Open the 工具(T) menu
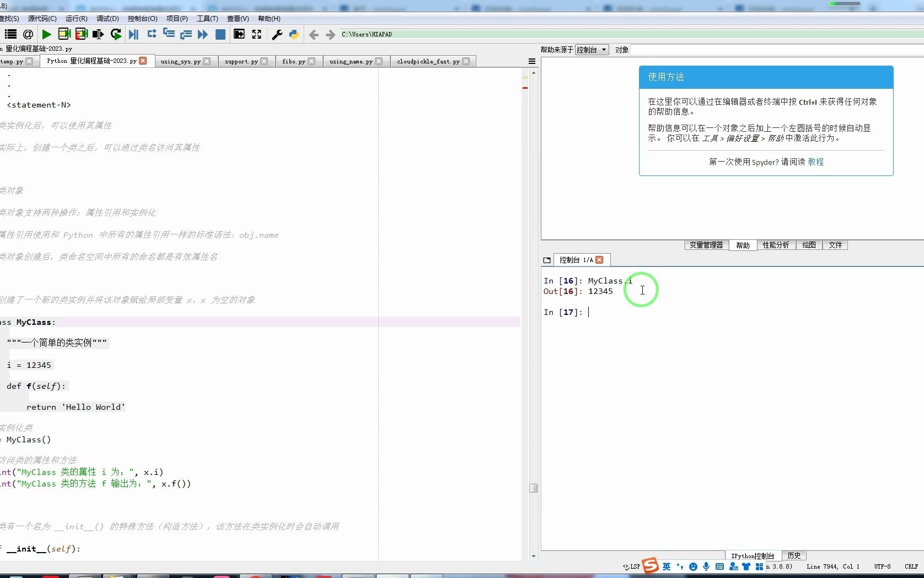Image resolution: width=924 pixels, height=578 pixels. (x=207, y=18)
